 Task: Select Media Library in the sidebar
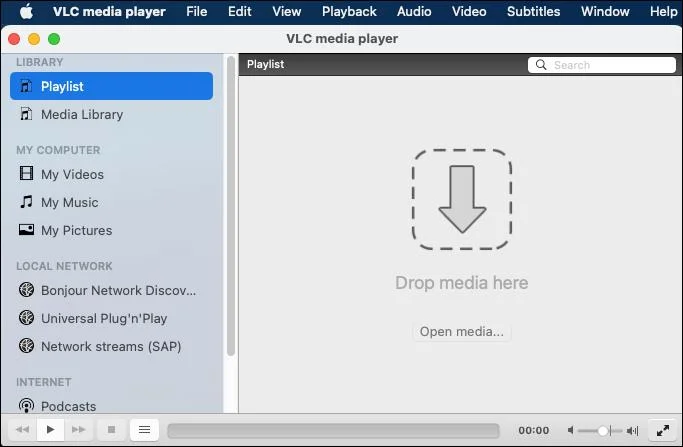pos(112,115)
